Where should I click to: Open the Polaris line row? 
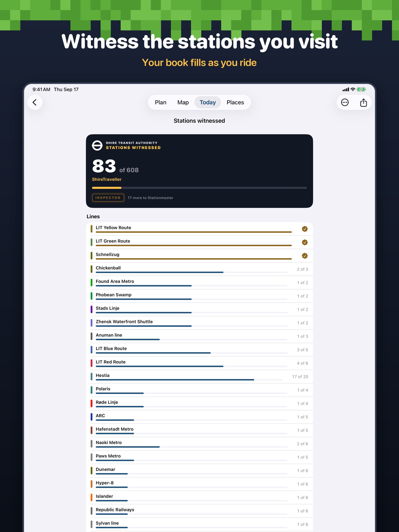click(199, 390)
